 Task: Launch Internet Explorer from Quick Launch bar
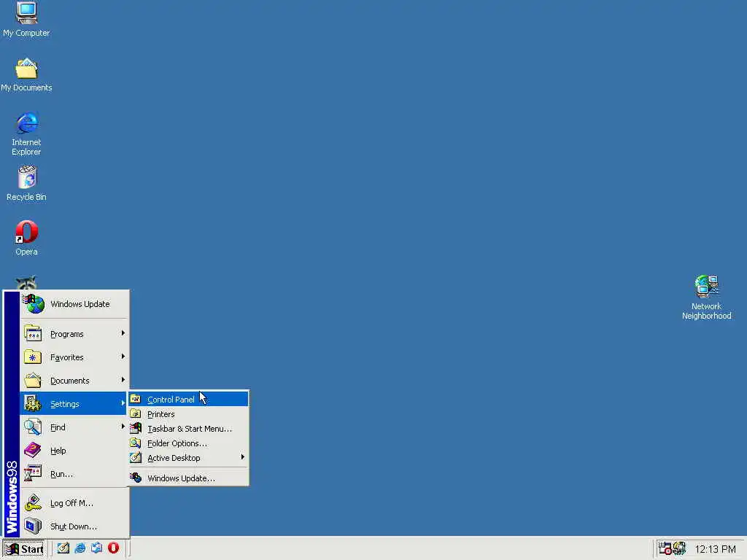pos(80,548)
